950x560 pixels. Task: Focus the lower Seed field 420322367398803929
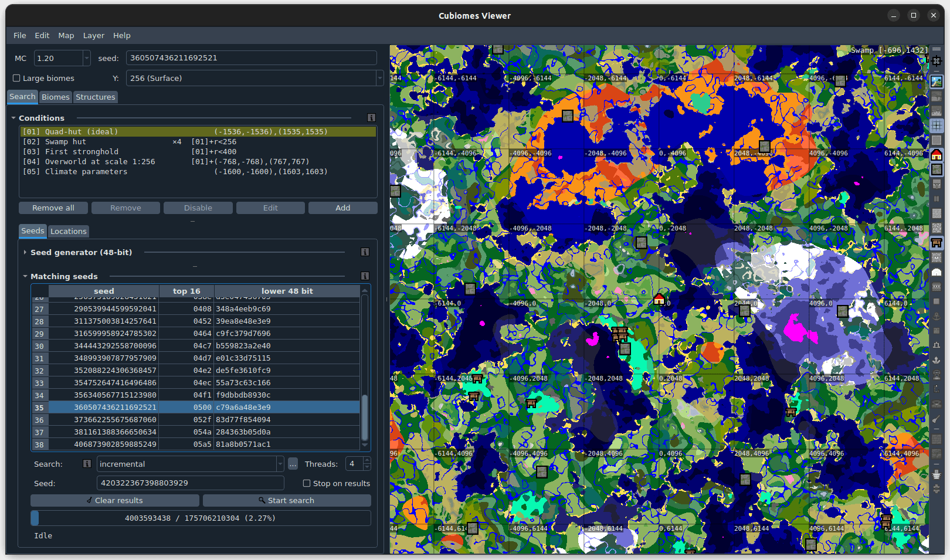point(190,483)
